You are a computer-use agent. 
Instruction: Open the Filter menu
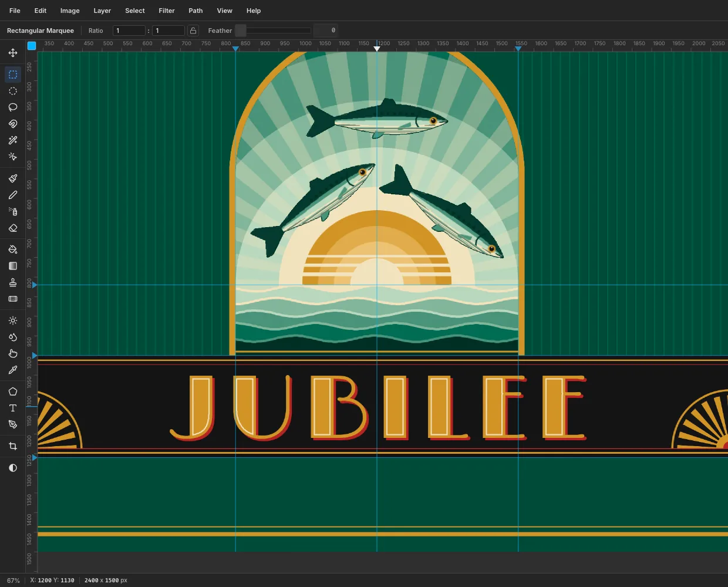coord(167,11)
